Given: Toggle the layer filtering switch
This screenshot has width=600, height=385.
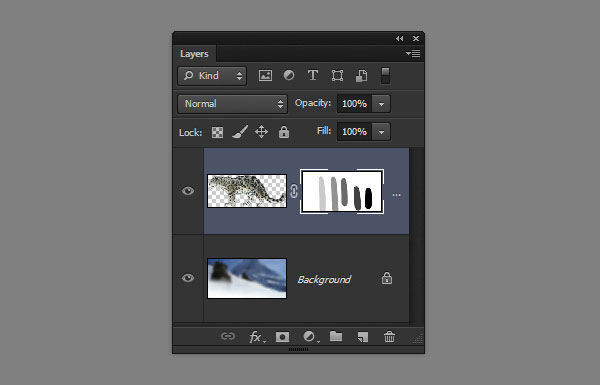Looking at the screenshot, I should 385,75.
